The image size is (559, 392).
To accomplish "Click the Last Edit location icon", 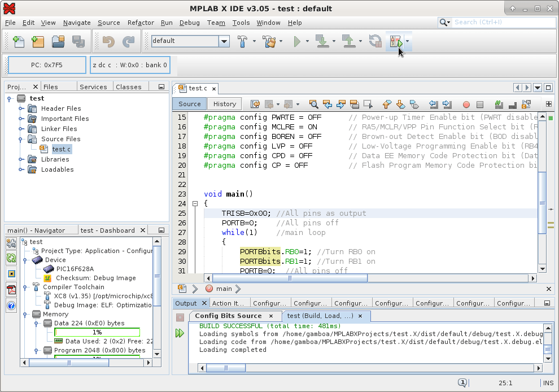I will coord(255,104).
